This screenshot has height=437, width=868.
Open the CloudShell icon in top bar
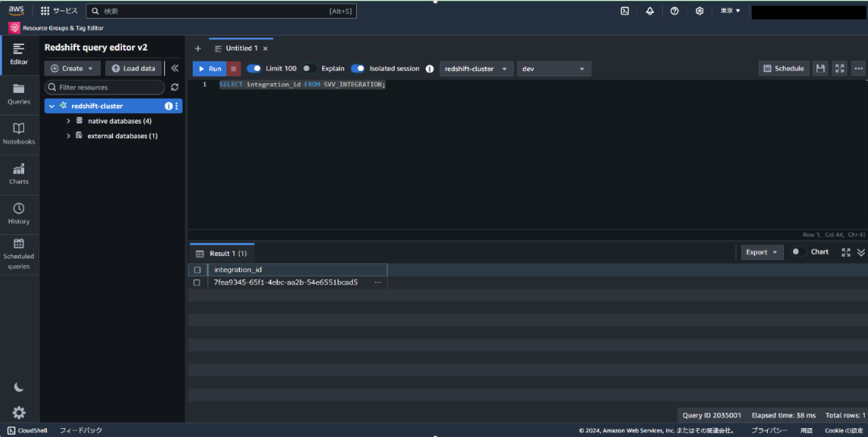point(624,11)
